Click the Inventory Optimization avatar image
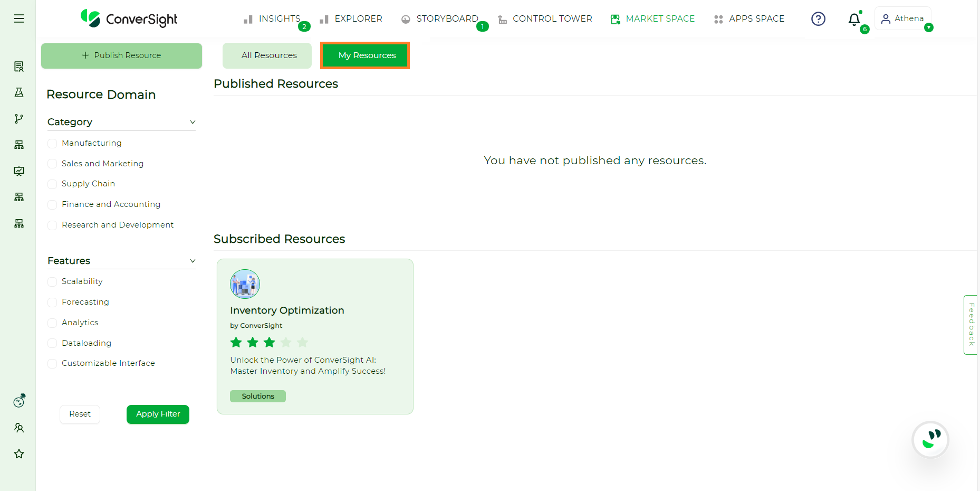Viewport: 980px width, 491px height. [245, 284]
